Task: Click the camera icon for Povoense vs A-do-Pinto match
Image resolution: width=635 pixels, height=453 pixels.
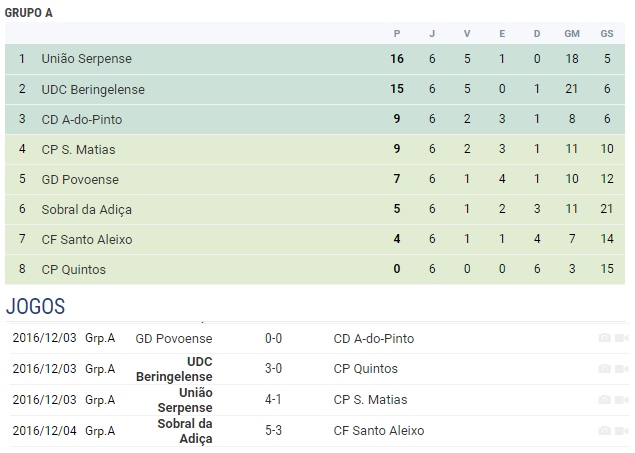Action: [604, 339]
